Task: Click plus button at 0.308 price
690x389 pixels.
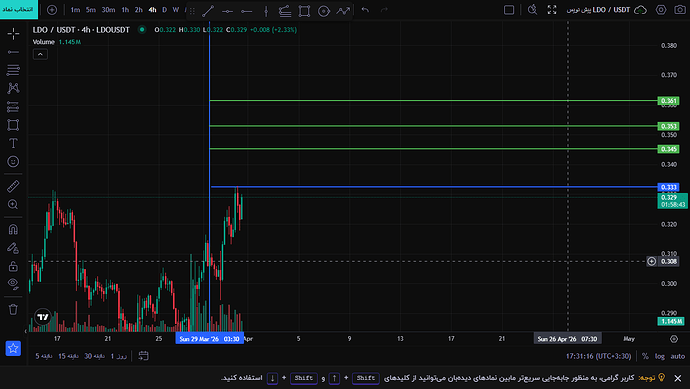Action: tap(652, 261)
